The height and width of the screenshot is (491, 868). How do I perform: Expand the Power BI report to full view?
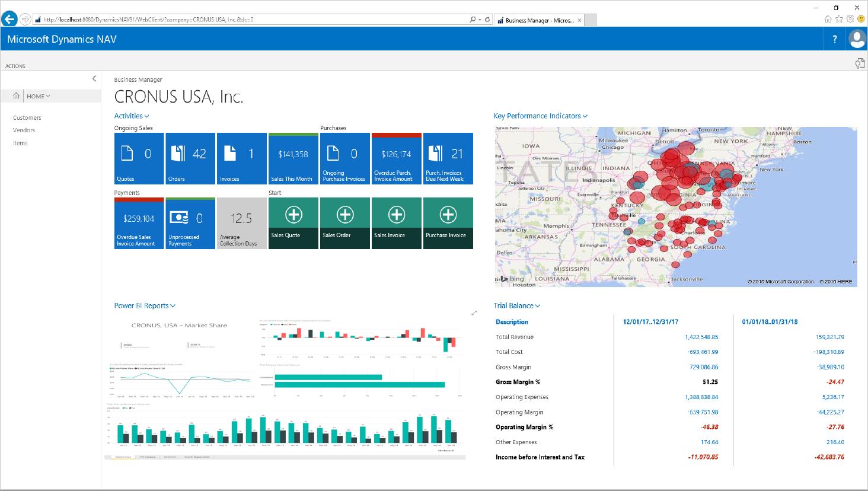point(474,313)
